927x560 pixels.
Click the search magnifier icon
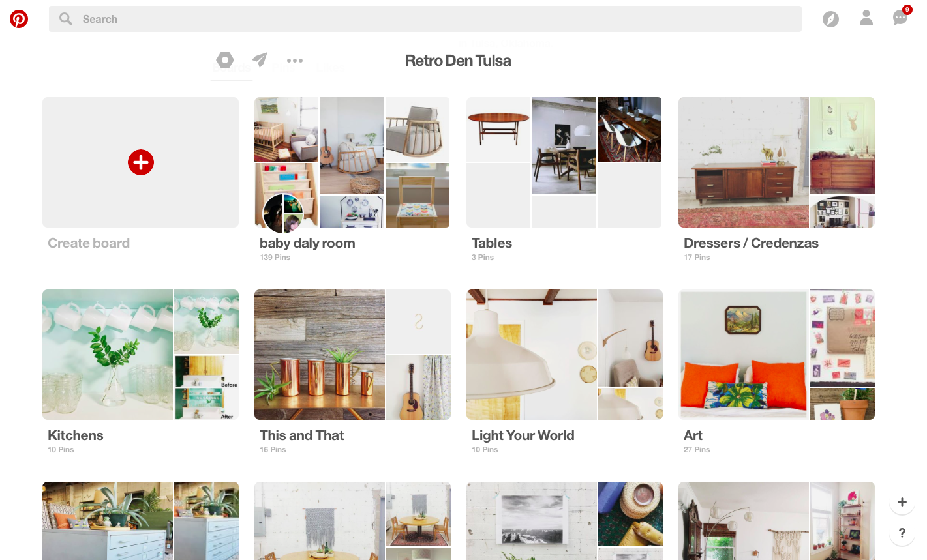65,19
